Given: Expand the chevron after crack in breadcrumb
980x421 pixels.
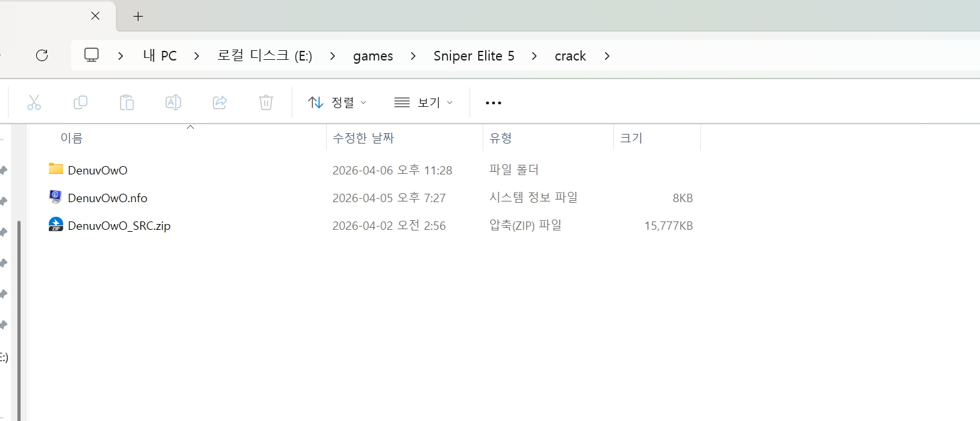Looking at the screenshot, I should pyautogui.click(x=607, y=56).
